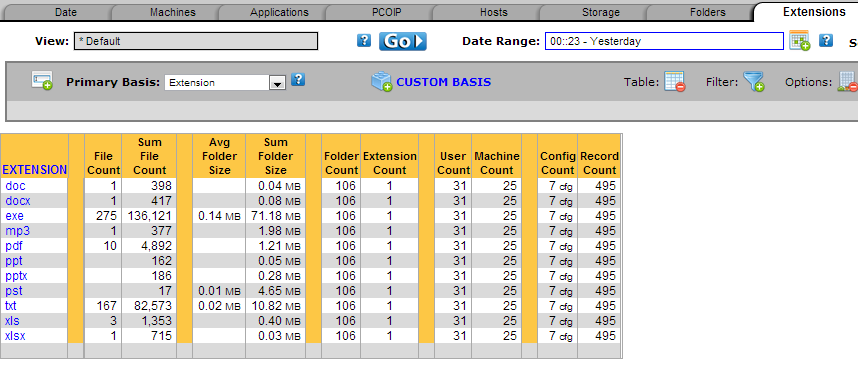Open the txt extension link
The width and height of the screenshot is (858, 373).
tap(11, 305)
